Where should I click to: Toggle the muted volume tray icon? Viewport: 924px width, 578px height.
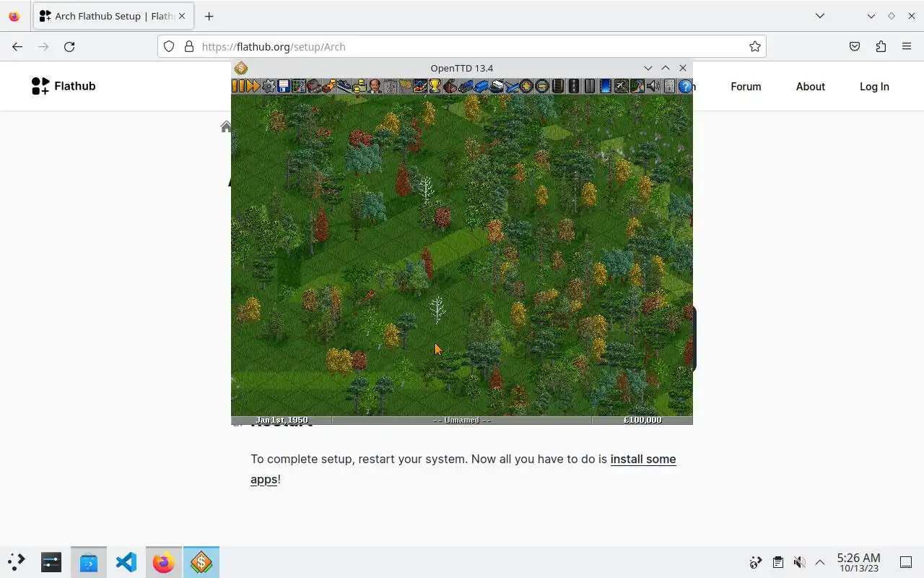click(x=799, y=562)
